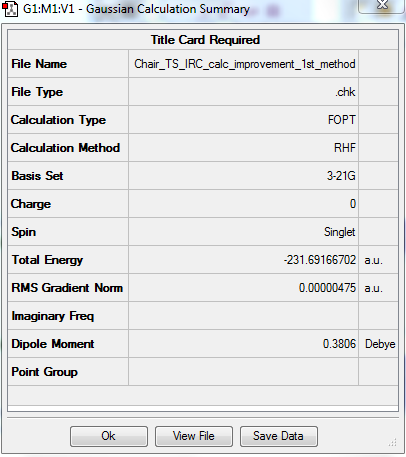The width and height of the screenshot is (406, 457).
Task: Click the RMS Gradient Norm value cell
Action: click(244, 288)
